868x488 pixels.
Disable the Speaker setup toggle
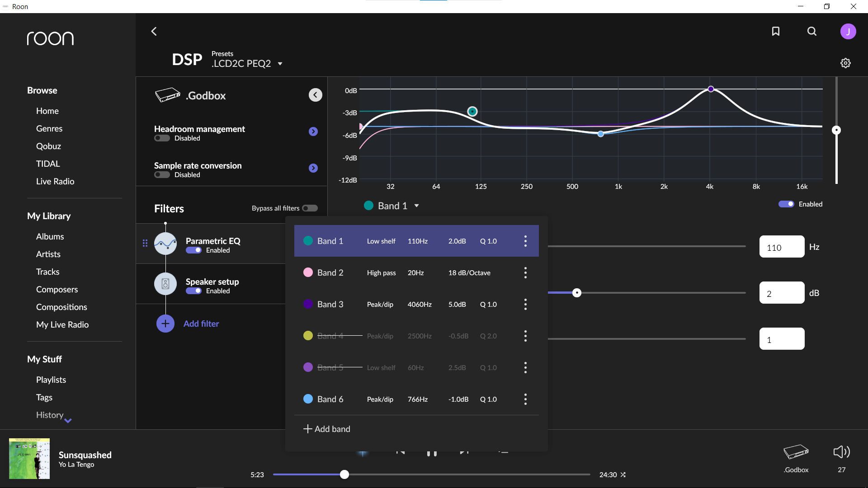point(193,291)
